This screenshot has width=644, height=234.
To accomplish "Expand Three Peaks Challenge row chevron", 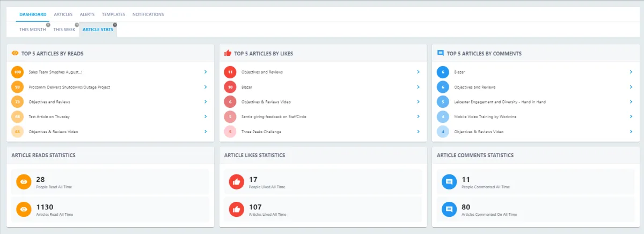I will click(418, 131).
